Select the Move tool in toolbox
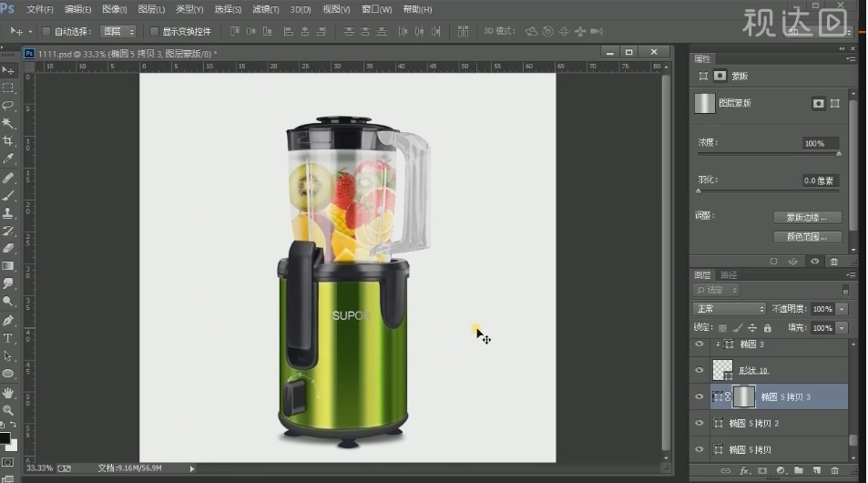This screenshot has height=483, width=868. tap(8, 70)
